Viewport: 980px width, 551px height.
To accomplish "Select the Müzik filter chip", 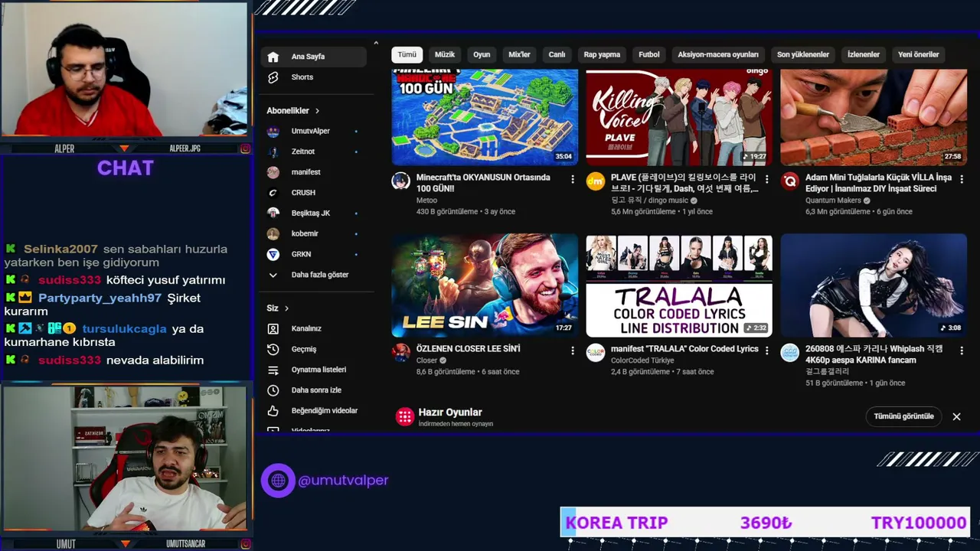I will pyautogui.click(x=445, y=55).
